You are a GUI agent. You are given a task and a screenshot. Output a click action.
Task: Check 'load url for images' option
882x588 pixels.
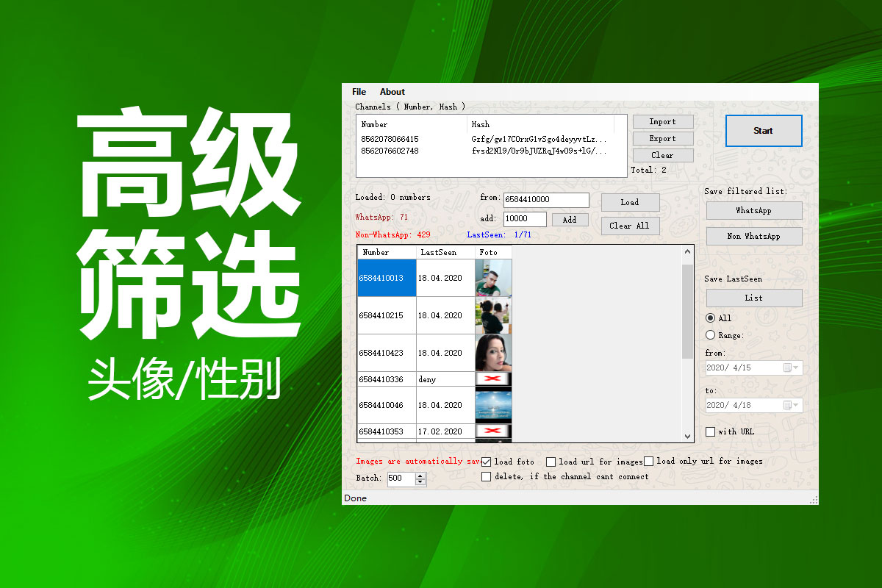click(551, 462)
